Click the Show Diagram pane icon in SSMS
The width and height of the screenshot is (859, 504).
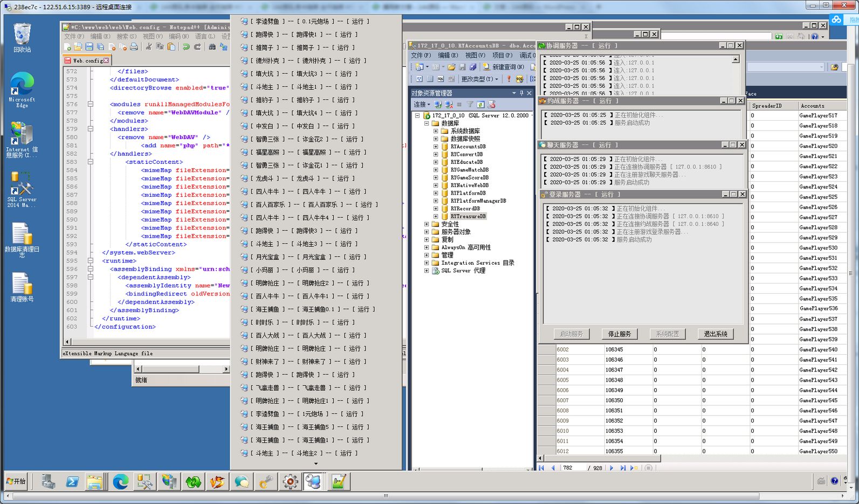click(x=419, y=79)
